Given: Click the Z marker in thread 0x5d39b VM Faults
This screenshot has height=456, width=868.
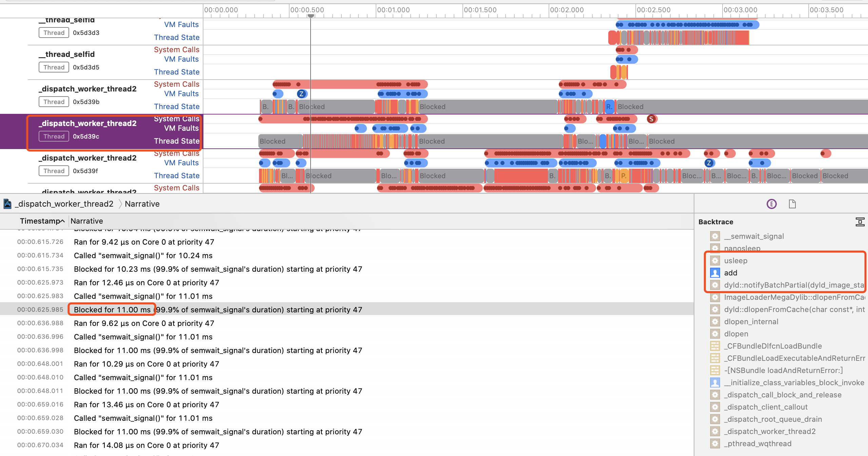Looking at the screenshot, I should coord(301,94).
